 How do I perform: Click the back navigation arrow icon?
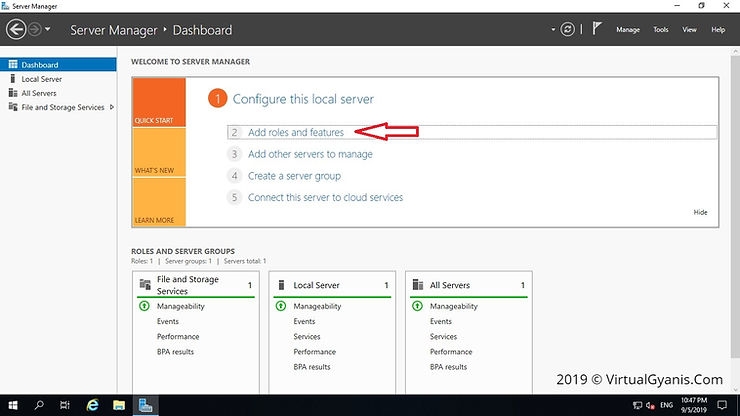[x=15, y=30]
